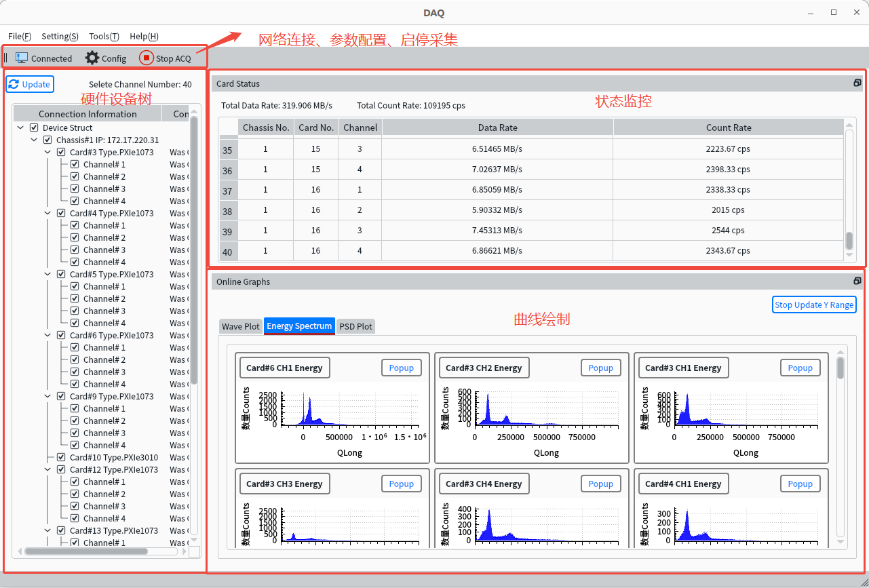Image resolution: width=869 pixels, height=588 pixels.
Task: Click the Connection Information column header
Action: [88, 114]
